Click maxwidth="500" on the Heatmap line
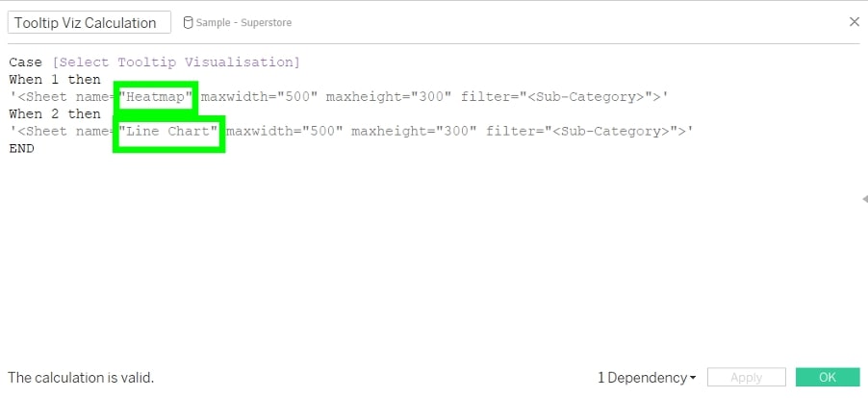Viewport: 868px width, 398px height. coord(259,97)
